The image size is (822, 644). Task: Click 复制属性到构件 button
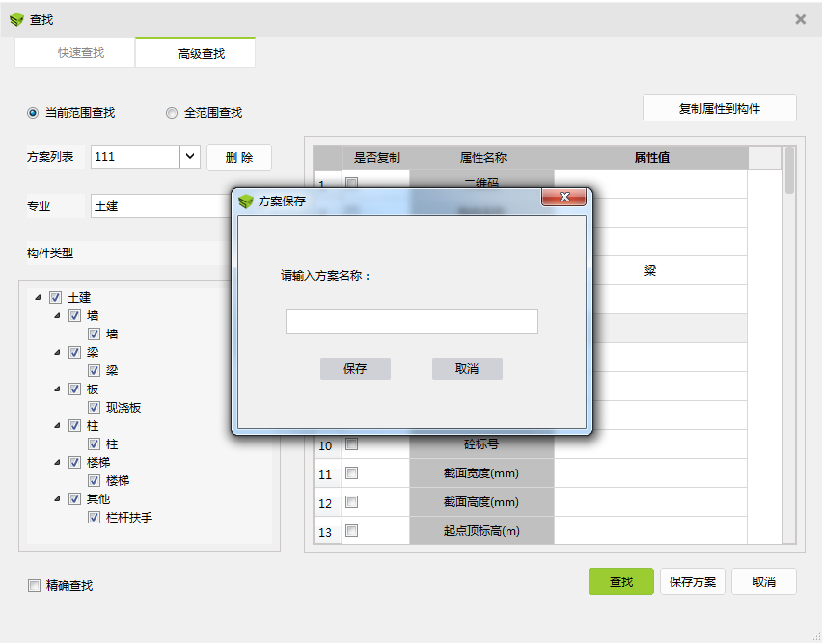[x=720, y=109]
